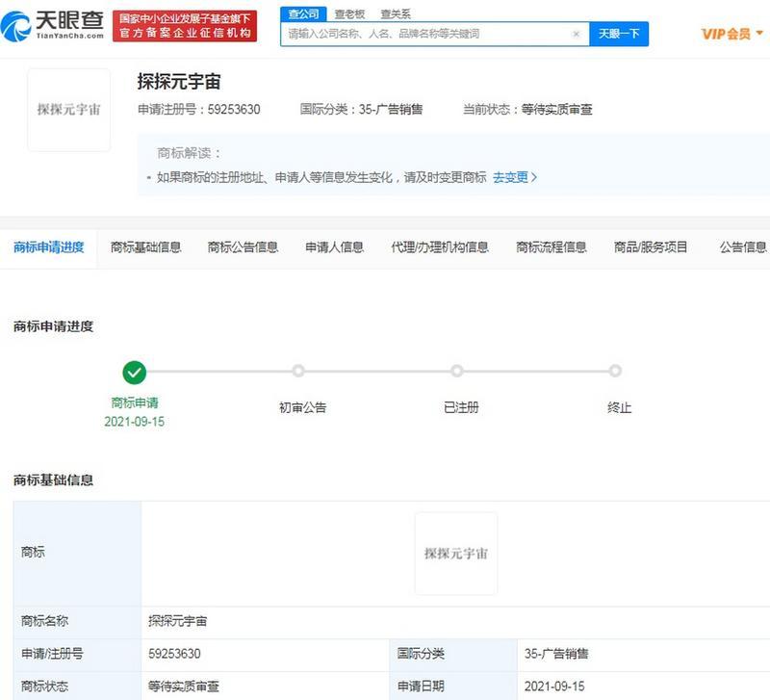Click the 商标基础信息 section heading

coord(54,480)
